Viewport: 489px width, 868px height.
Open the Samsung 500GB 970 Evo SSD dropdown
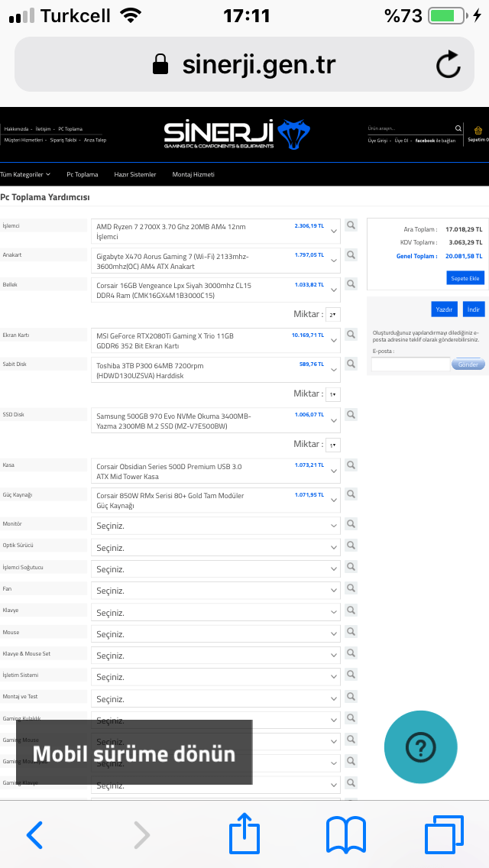tap(215, 421)
